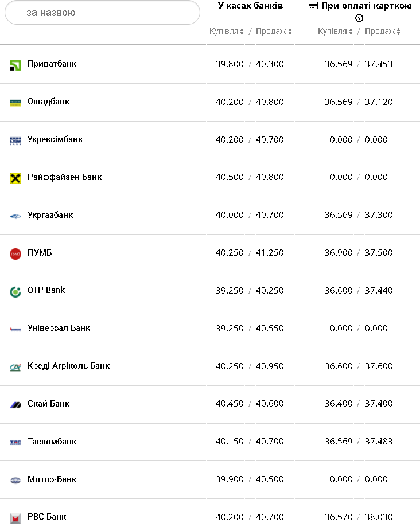Image resolution: width=420 pixels, height=527 pixels.
Task: Sort by card payment Купівля rate
Action: tap(336, 32)
